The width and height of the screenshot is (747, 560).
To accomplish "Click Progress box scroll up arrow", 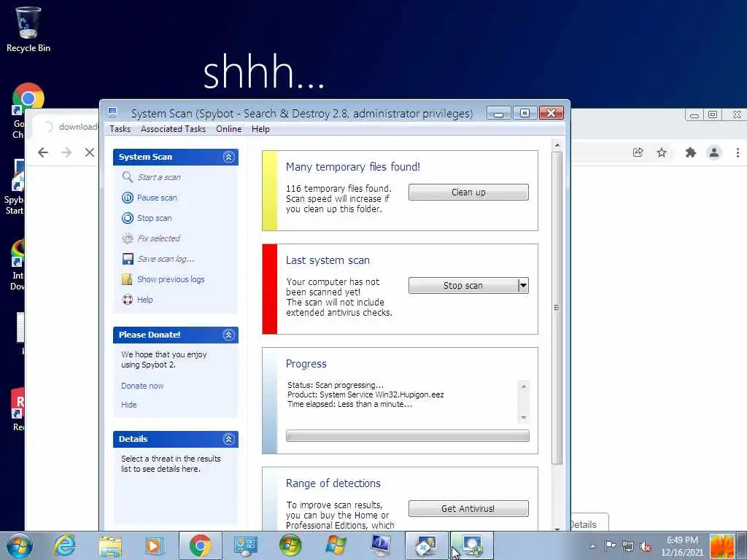I will 524,386.
